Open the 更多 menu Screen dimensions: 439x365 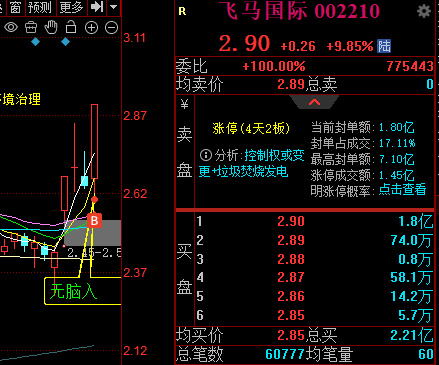click(71, 7)
